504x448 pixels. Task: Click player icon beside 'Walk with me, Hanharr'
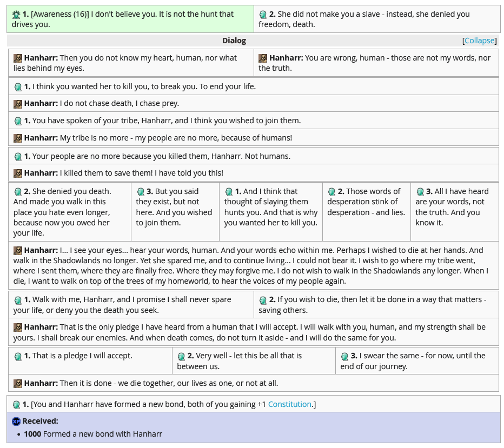(18, 300)
